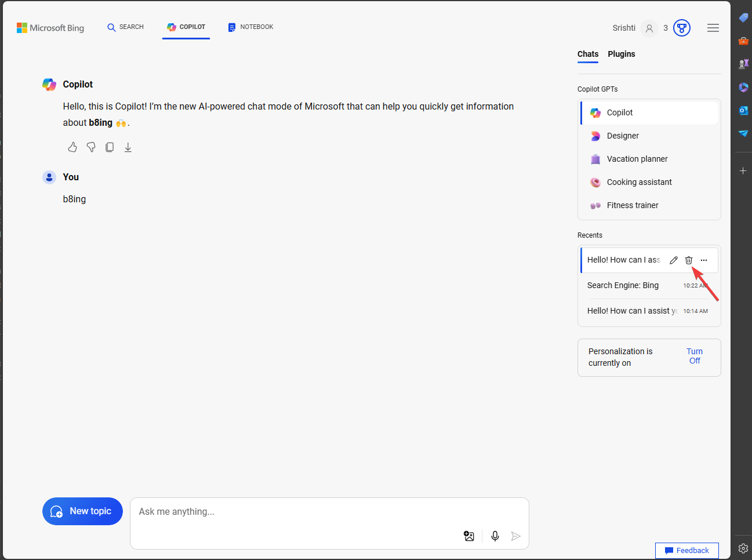
Task: Open the 'Search Engine: Bing' recent chat
Action: coord(649,285)
